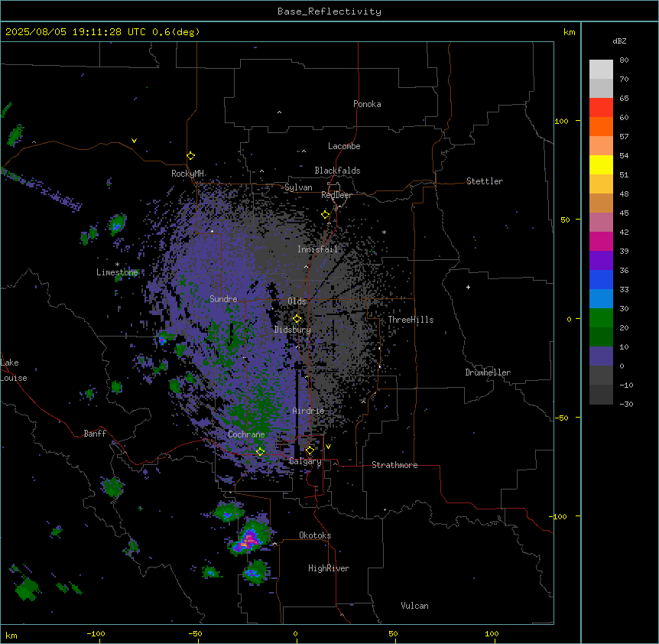Click the yellow diamond marker above Calgary label
The width and height of the screenshot is (659, 644).
(310, 450)
